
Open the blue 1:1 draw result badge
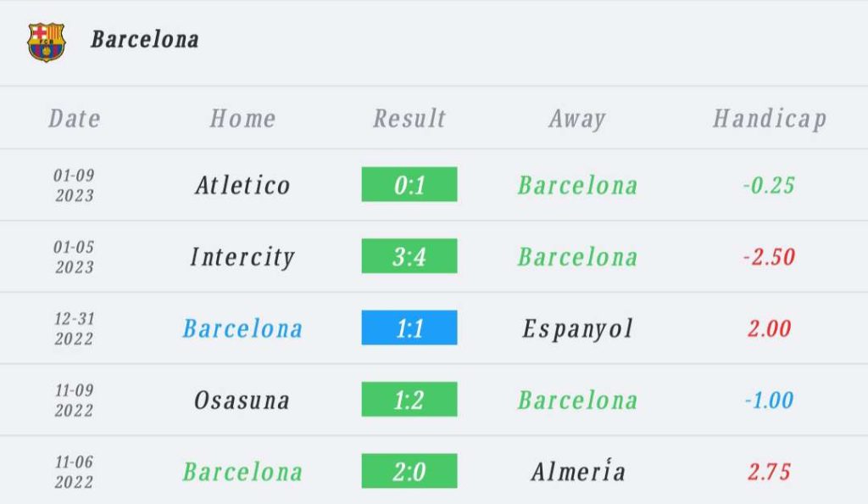pos(409,328)
